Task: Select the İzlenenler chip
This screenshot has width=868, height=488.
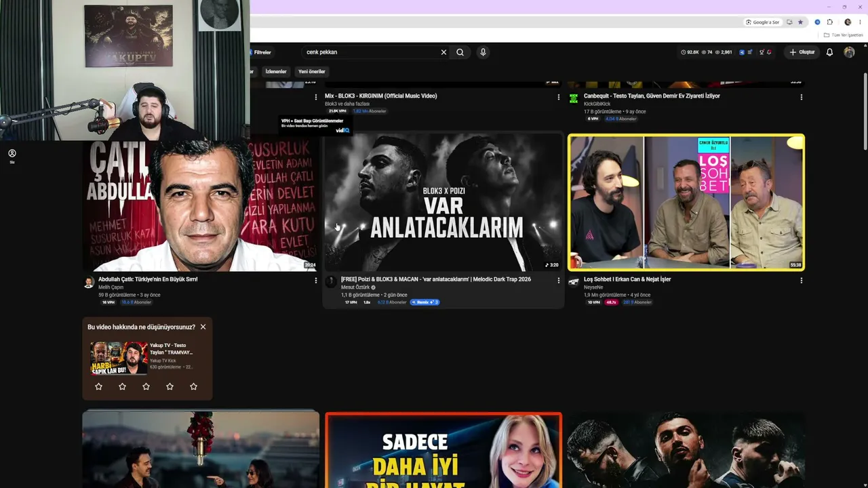Action: tap(275, 71)
